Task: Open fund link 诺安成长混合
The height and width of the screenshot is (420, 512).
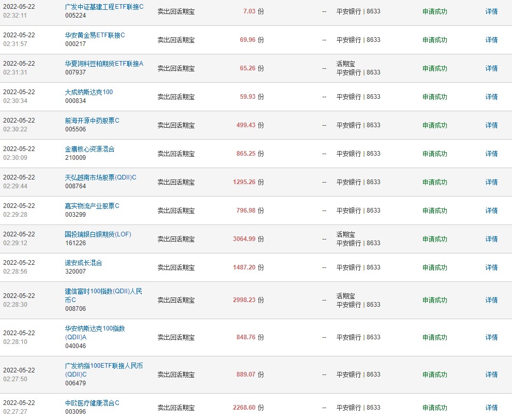Action: pyautogui.click(x=84, y=263)
